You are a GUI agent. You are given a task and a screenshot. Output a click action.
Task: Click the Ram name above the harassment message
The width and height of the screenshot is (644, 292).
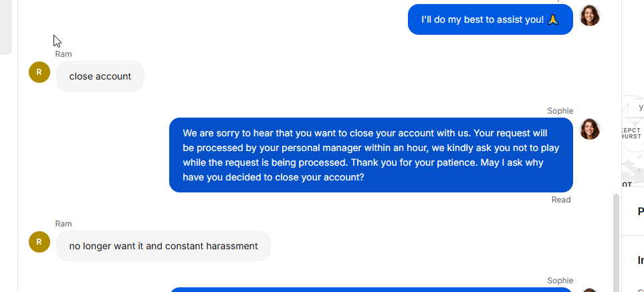[64, 224]
